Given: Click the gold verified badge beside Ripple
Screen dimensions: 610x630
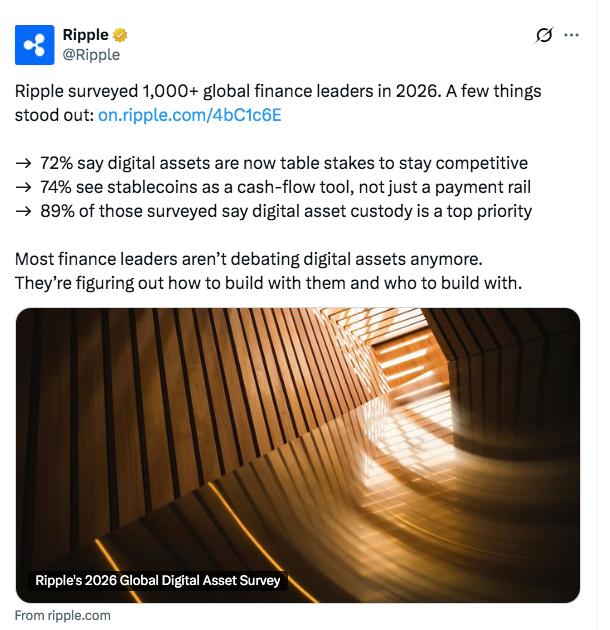Looking at the screenshot, I should [x=121, y=36].
